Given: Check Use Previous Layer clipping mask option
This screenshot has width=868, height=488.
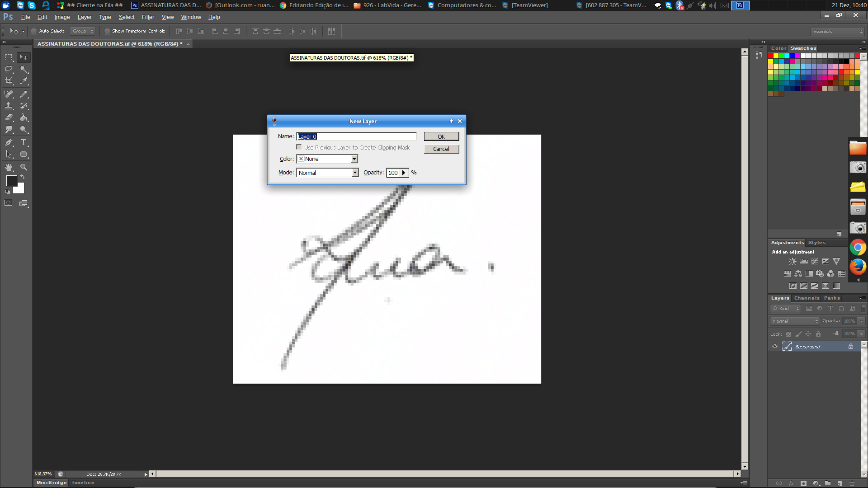Looking at the screenshot, I should coord(299,147).
